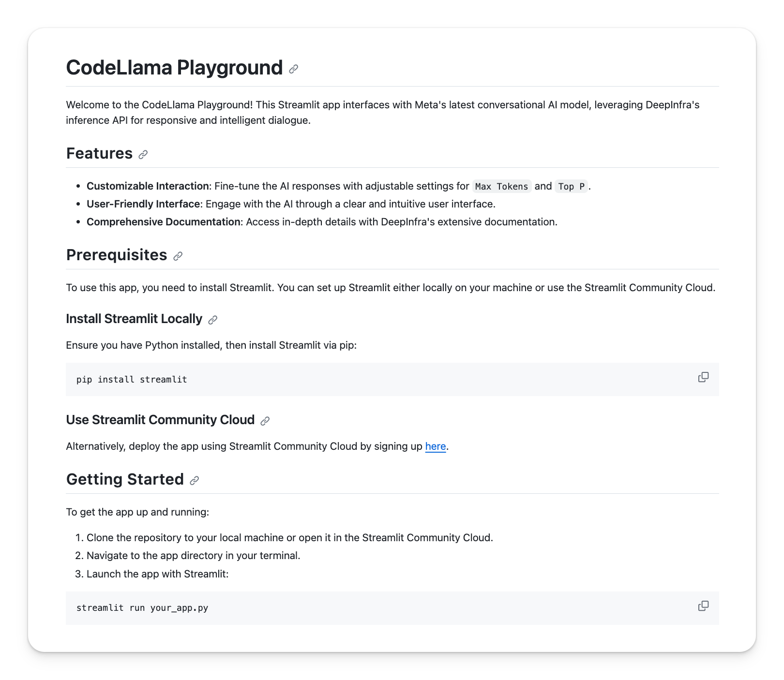Open the "here" sign-up link
This screenshot has height=680, width=784.
click(x=435, y=446)
